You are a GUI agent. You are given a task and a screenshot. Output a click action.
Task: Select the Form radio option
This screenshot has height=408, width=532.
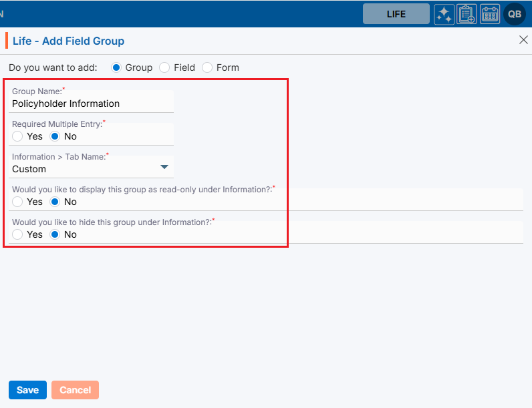[x=207, y=67]
